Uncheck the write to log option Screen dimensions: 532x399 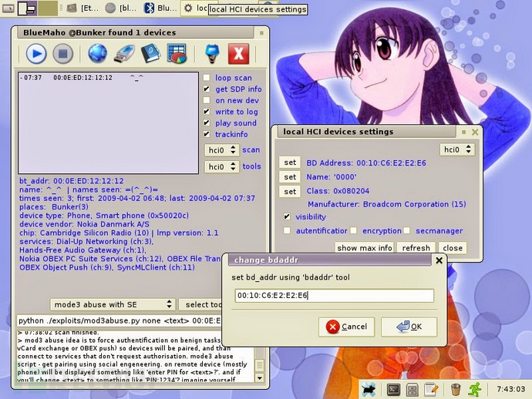pos(207,112)
